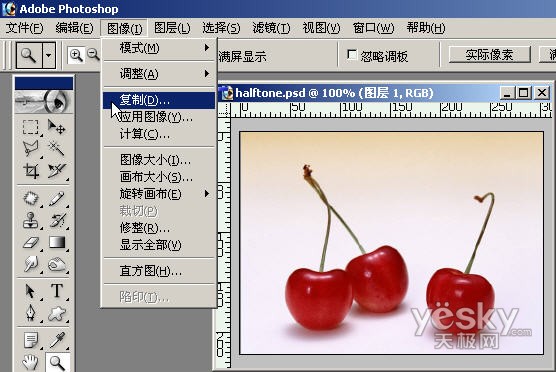Select the Move tool
The width and height of the screenshot is (556, 372).
pyautogui.click(x=57, y=127)
